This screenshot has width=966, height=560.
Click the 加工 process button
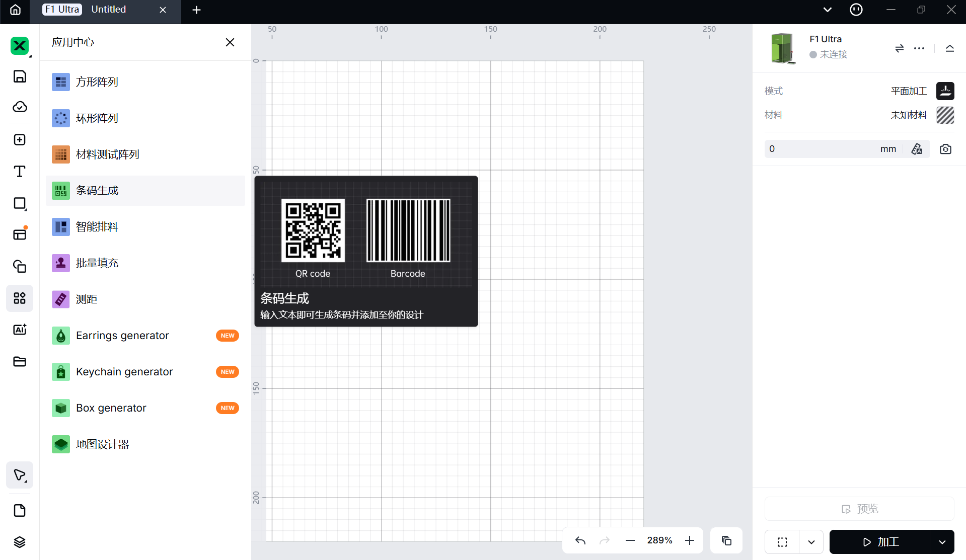click(880, 542)
